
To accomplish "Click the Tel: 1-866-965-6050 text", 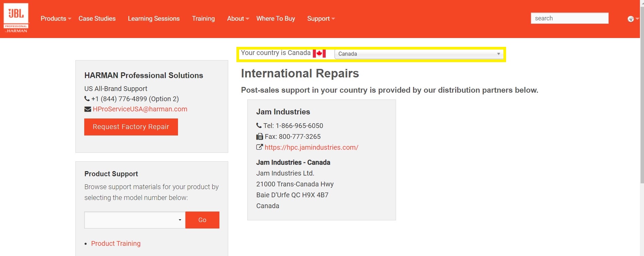I will click(x=293, y=126).
